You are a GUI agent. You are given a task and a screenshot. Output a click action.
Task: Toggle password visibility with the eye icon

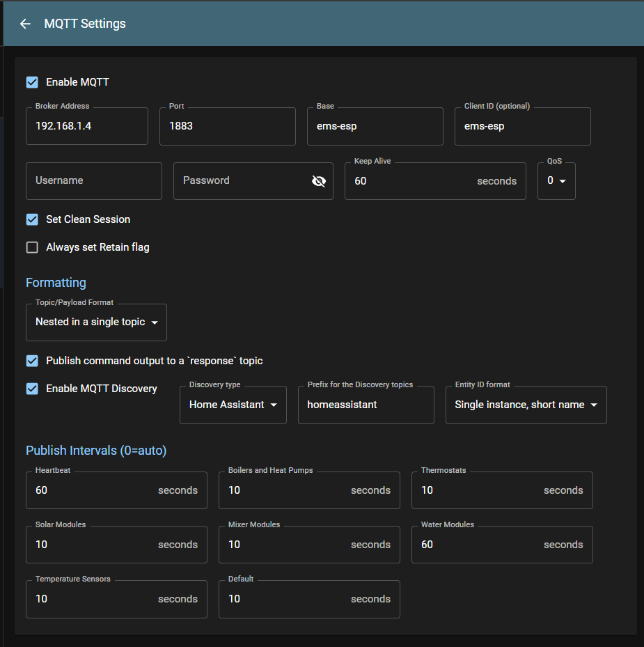coord(319,181)
